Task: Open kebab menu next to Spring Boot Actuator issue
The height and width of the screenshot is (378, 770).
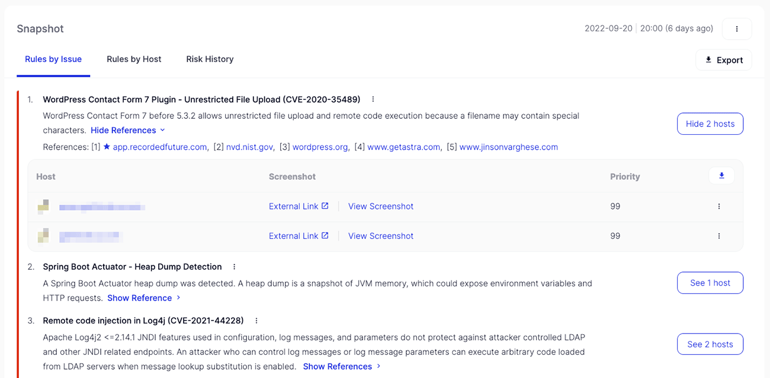Action: tap(234, 267)
